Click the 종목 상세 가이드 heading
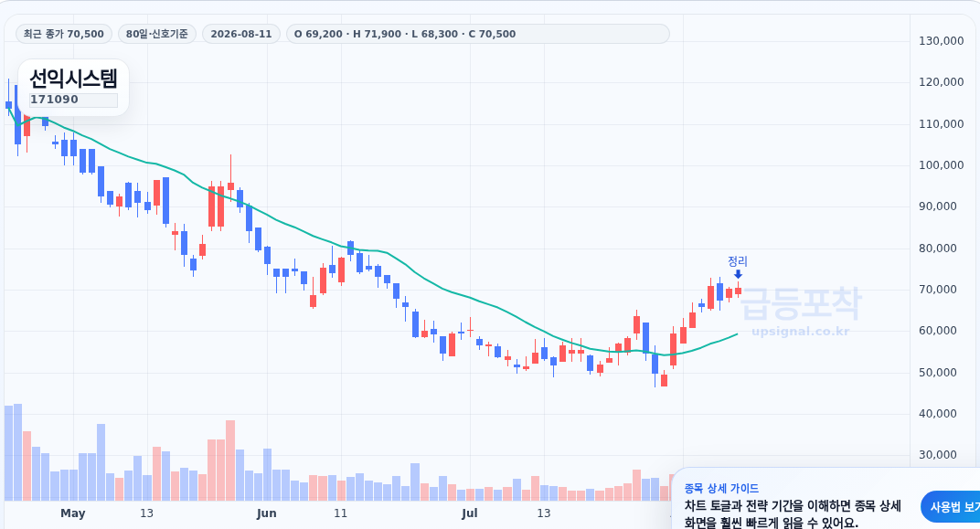Screen dimensions: 980x529 (x=721, y=489)
